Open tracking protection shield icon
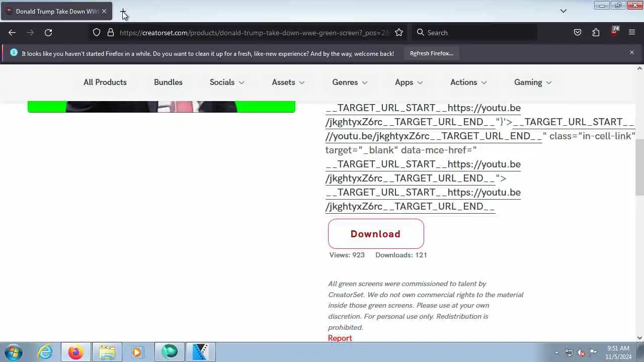This screenshot has height=362, width=644. tap(97, 33)
